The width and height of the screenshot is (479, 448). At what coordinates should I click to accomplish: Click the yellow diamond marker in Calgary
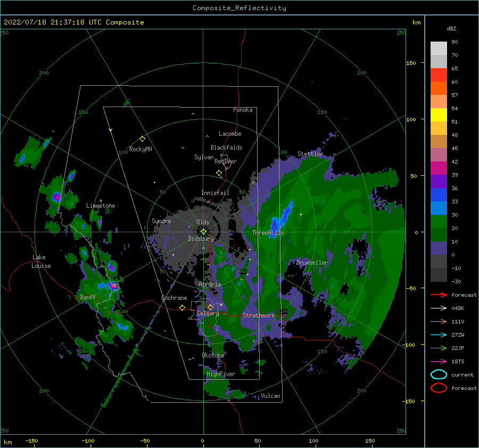click(210, 307)
